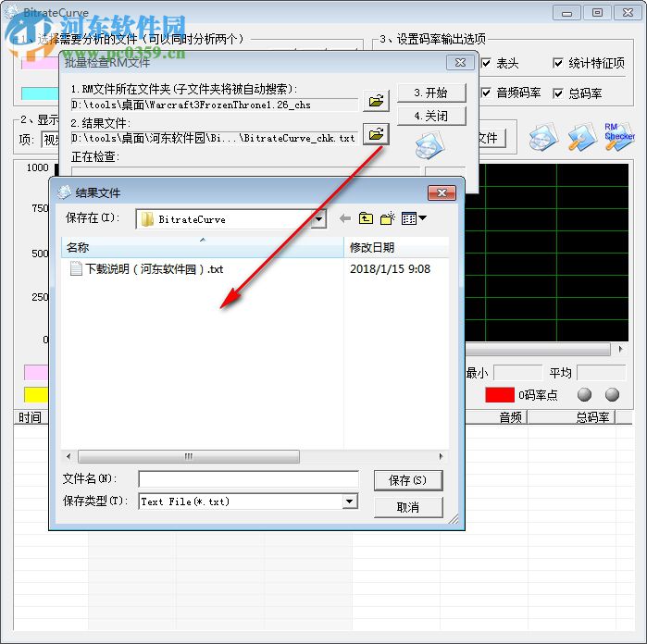
Task: Click the 保存(S) button
Action: pyautogui.click(x=408, y=480)
